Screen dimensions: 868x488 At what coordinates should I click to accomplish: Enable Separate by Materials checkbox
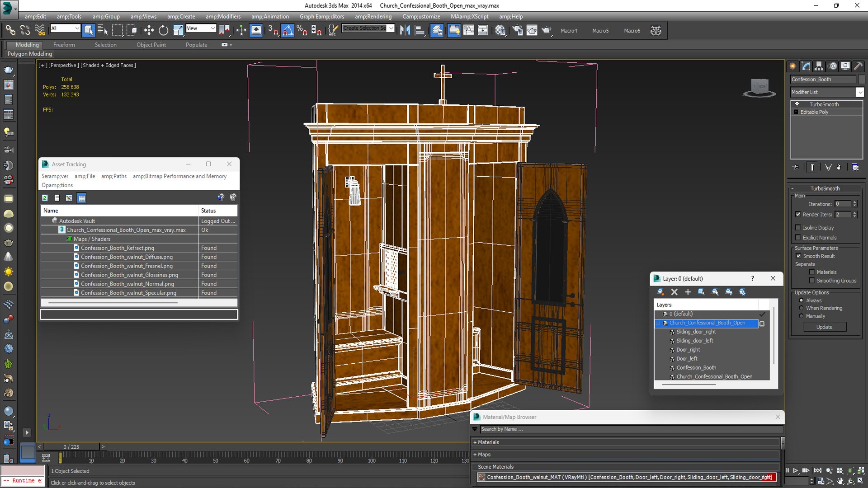(812, 272)
